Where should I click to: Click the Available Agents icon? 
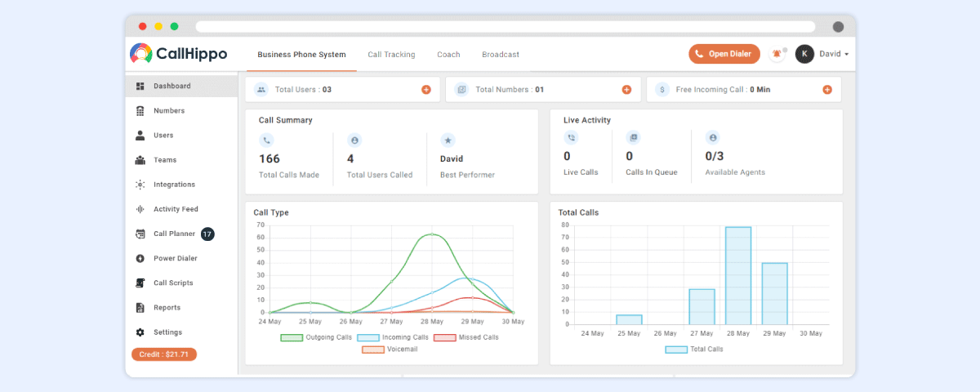(x=712, y=137)
